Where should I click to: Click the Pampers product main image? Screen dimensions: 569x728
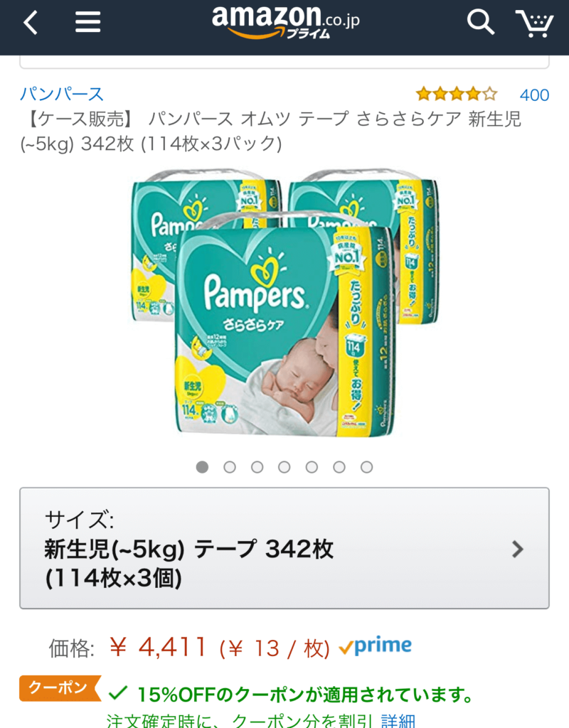tap(284, 303)
